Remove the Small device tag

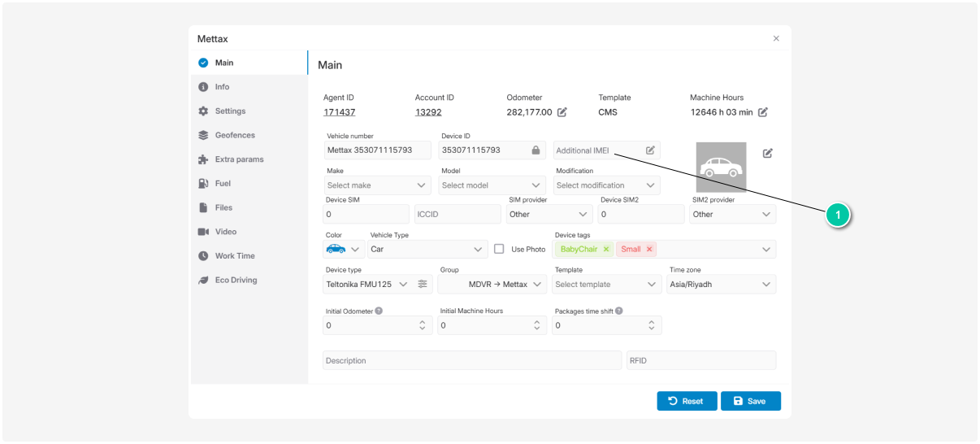coord(649,250)
